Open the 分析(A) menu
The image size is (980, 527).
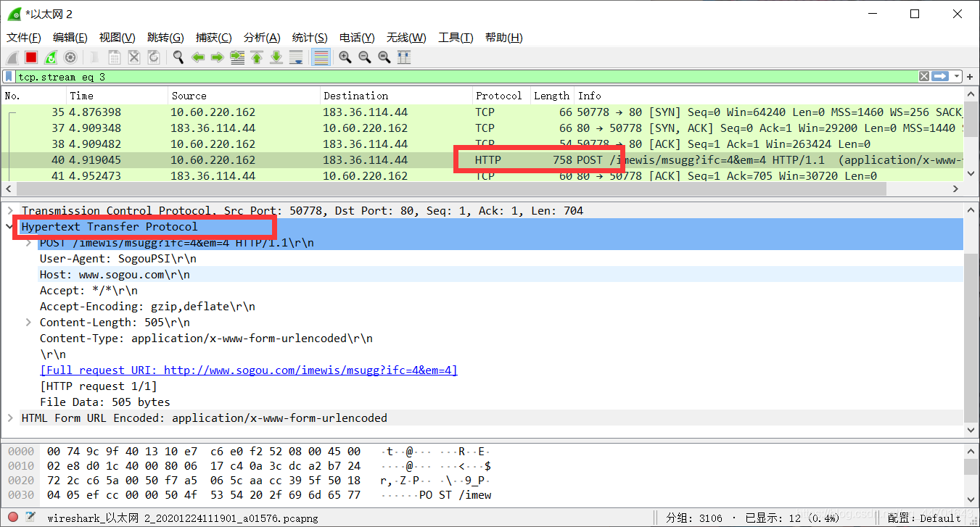click(x=262, y=38)
